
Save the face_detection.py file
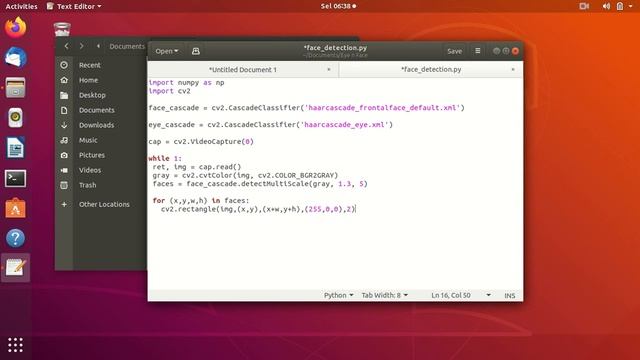tap(454, 51)
